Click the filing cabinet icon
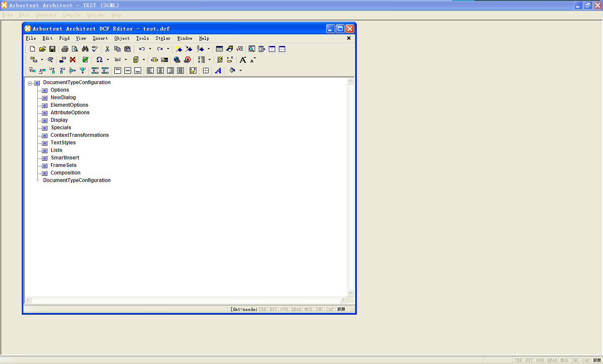 pos(136,60)
